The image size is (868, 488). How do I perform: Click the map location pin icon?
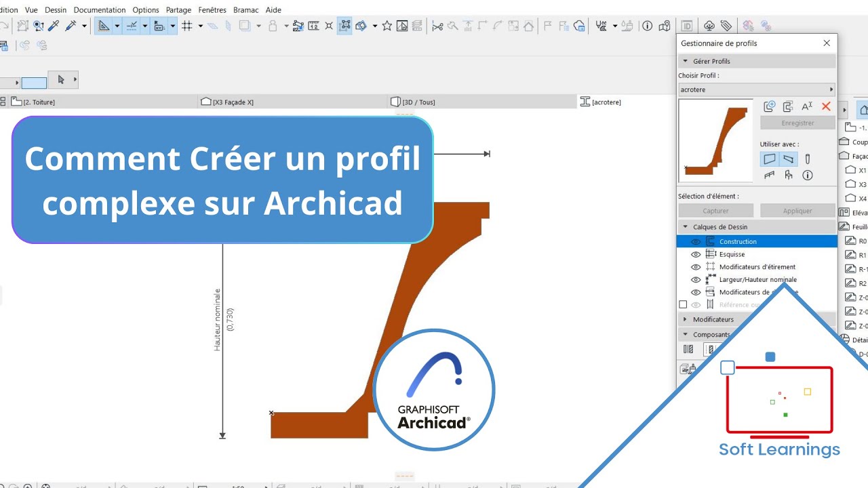[665, 26]
